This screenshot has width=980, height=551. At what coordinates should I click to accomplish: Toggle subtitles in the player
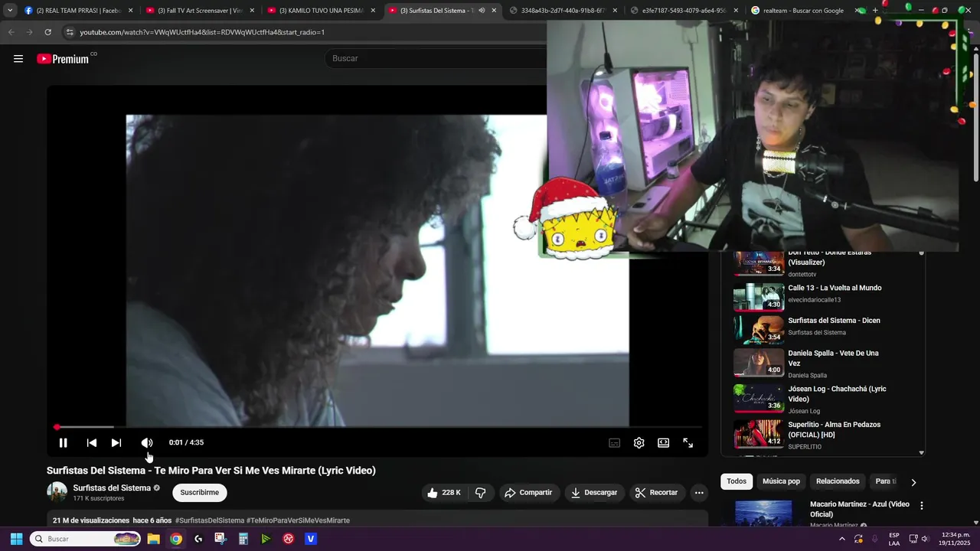(x=614, y=442)
